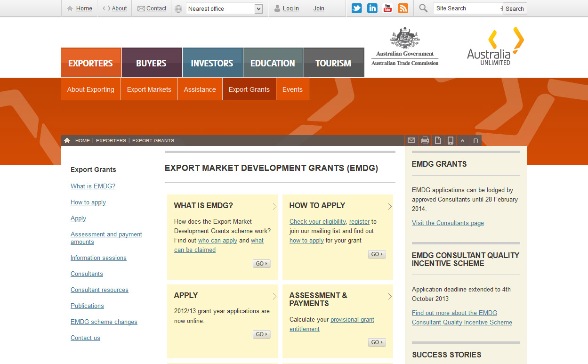
Task: Click the magnifier icon beside Site Search
Action: (x=423, y=8)
